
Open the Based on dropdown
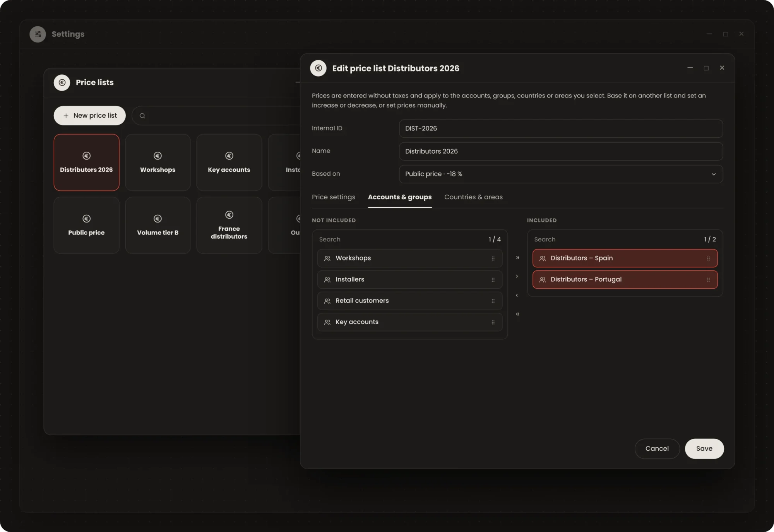[561, 174]
